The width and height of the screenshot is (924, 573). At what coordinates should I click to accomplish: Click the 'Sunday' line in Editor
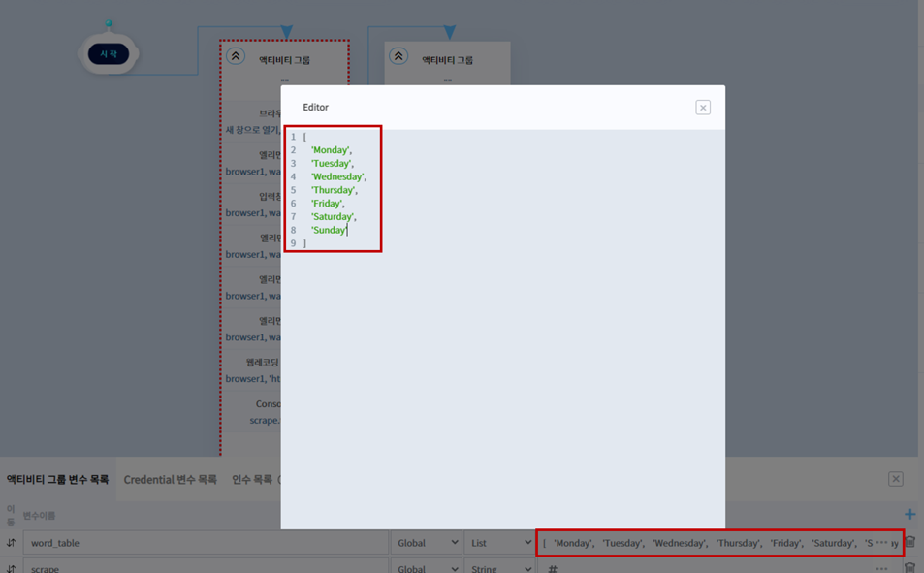329,230
